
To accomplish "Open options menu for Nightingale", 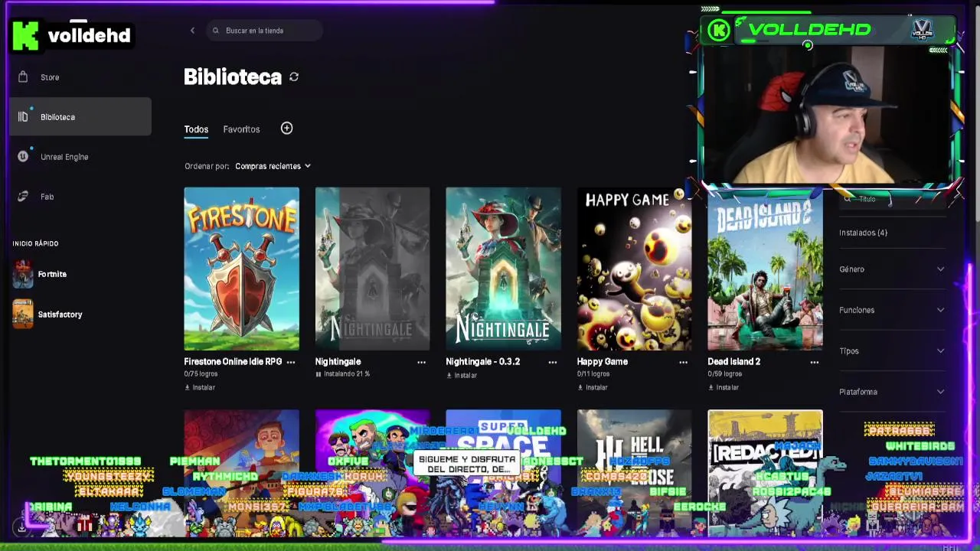I will tap(421, 362).
